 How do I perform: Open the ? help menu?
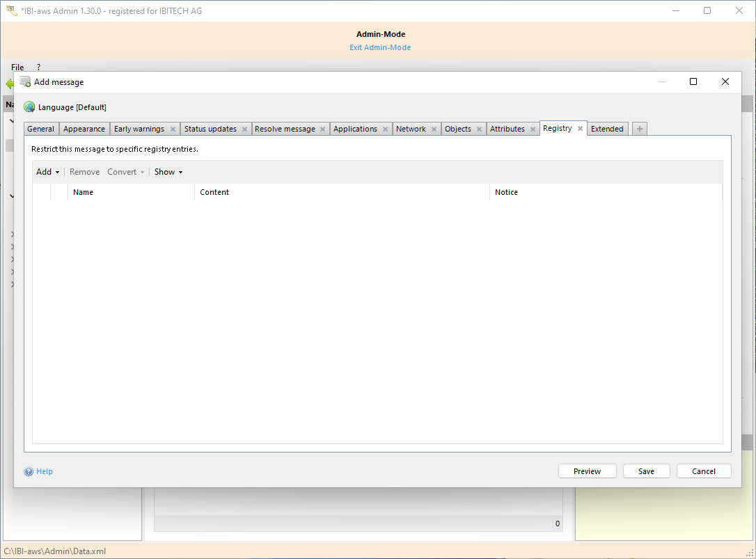(38, 67)
